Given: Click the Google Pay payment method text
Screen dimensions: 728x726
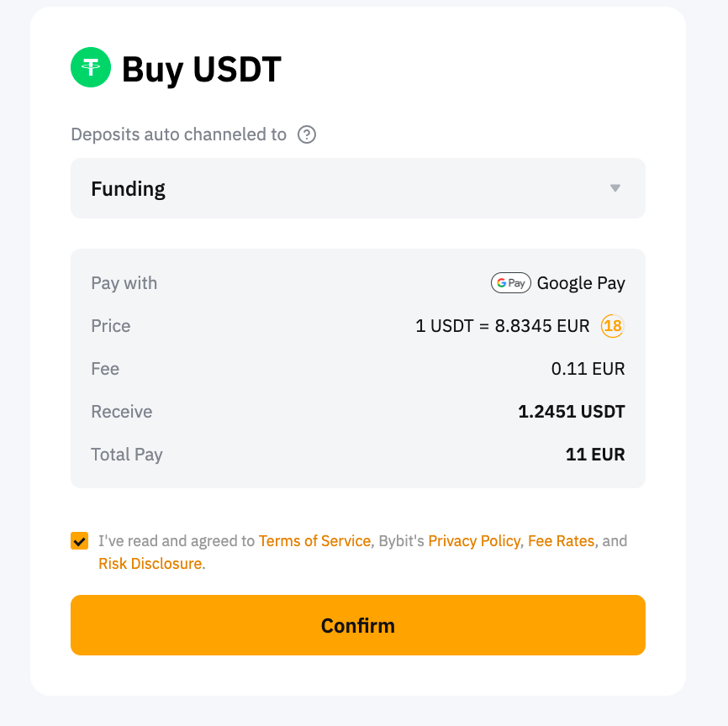Looking at the screenshot, I should [x=581, y=283].
